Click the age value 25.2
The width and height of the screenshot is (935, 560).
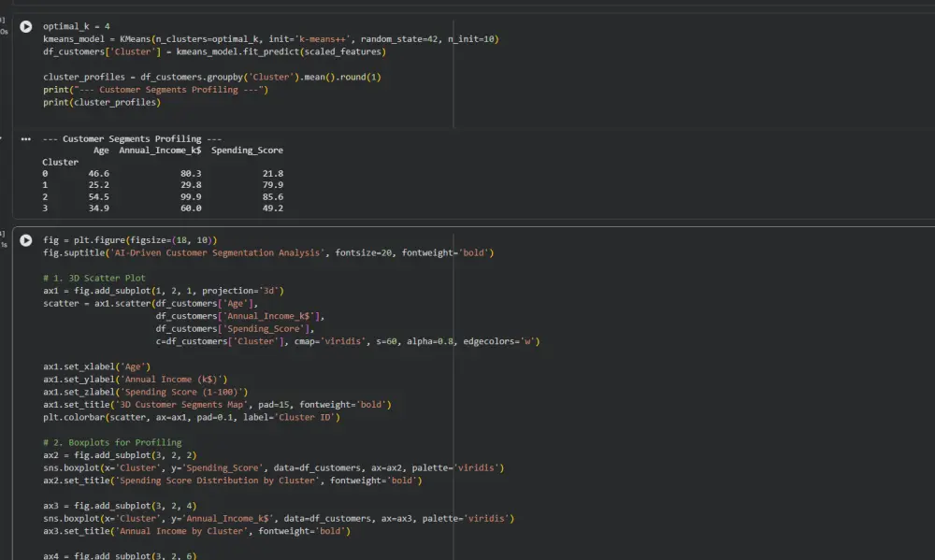pos(98,185)
